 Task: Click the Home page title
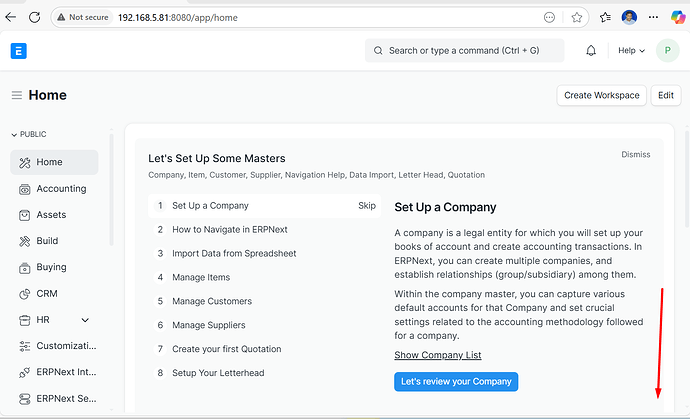48,95
